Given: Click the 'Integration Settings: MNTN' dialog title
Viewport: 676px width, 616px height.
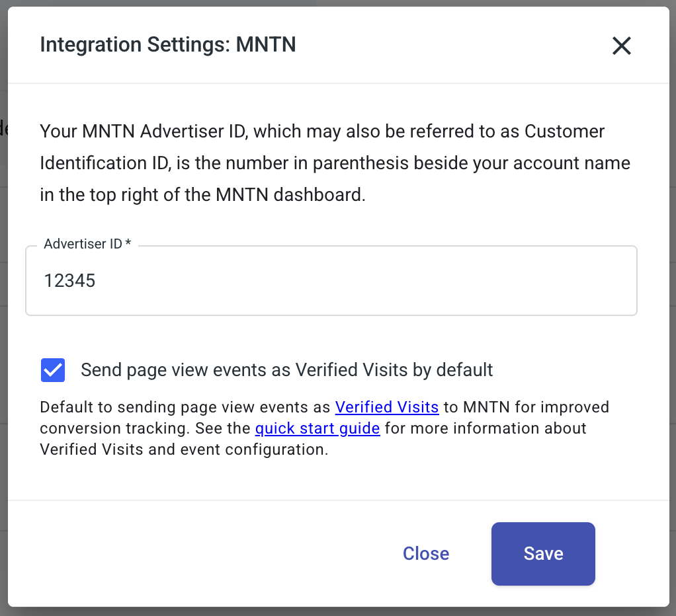Looking at the screenshot, I should click(x=168, y=45).
